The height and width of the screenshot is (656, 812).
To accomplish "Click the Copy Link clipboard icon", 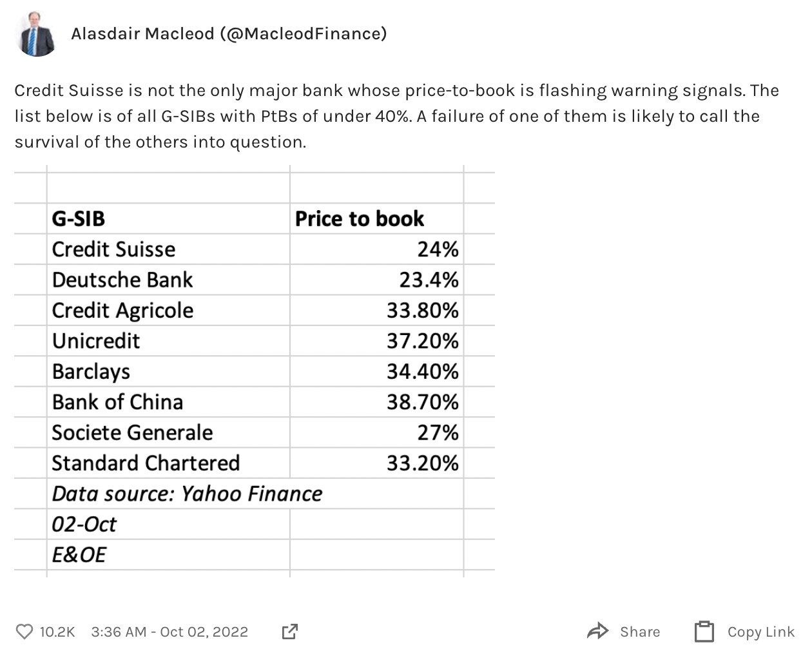I will pyautogui.click(x=704, y=632).
